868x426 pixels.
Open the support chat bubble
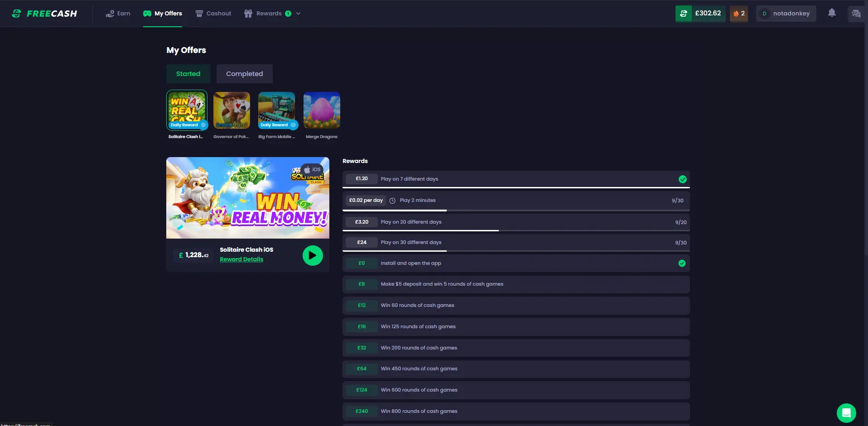click(x=846, y=413)
